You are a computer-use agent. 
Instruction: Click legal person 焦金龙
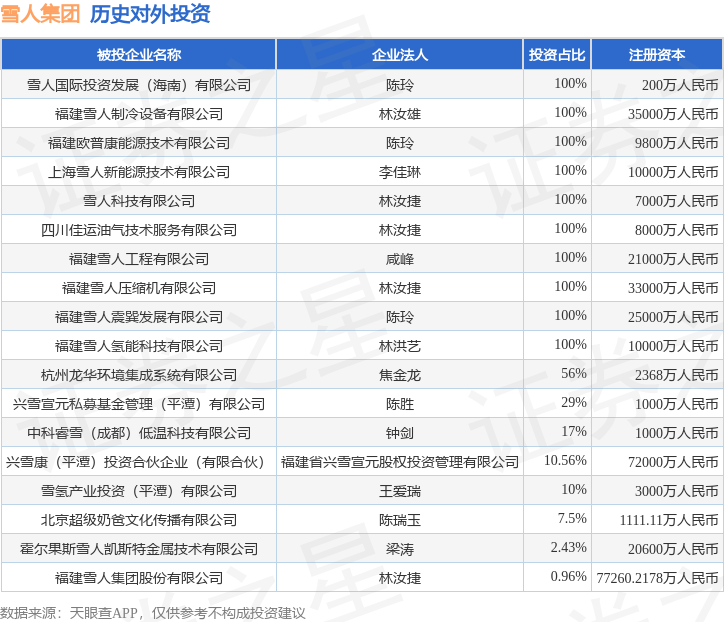[400, 375]
